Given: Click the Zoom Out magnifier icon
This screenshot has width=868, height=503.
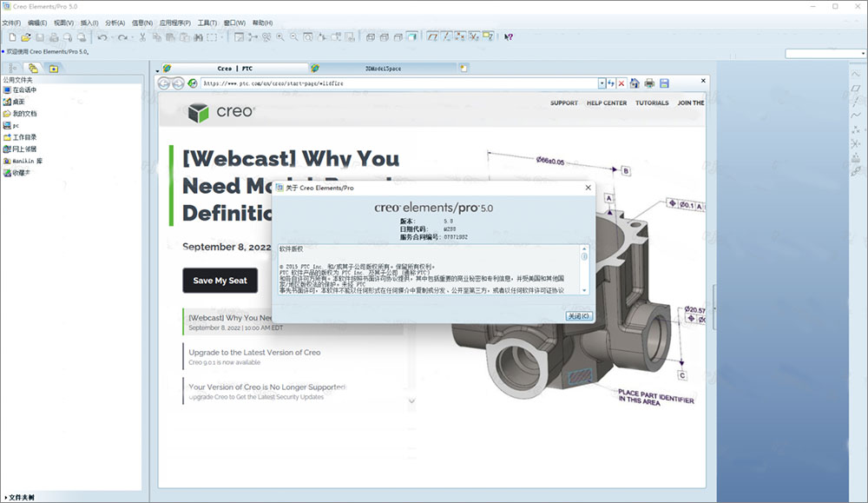Looking at the screenshot, I should tap(294, 37).
